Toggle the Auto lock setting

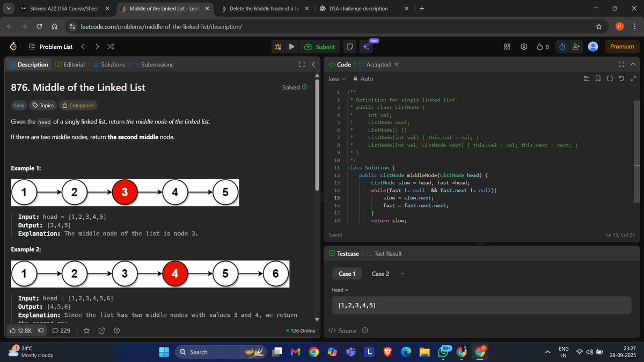point(363,79)
